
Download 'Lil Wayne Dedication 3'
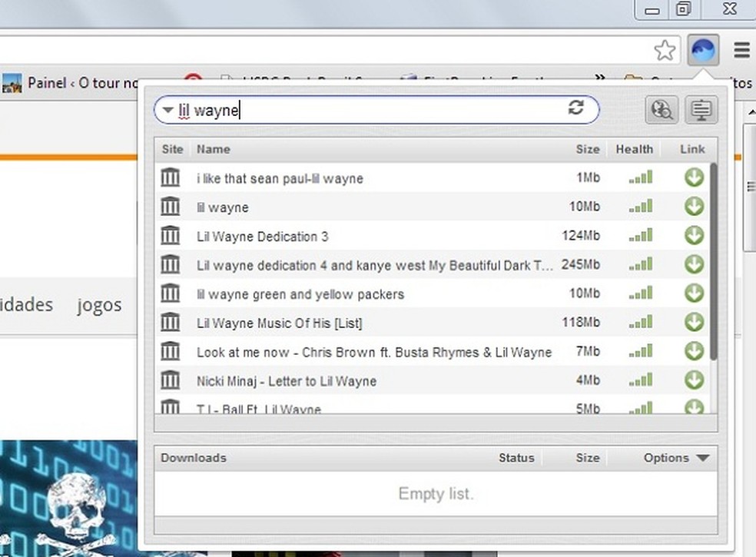695,235
